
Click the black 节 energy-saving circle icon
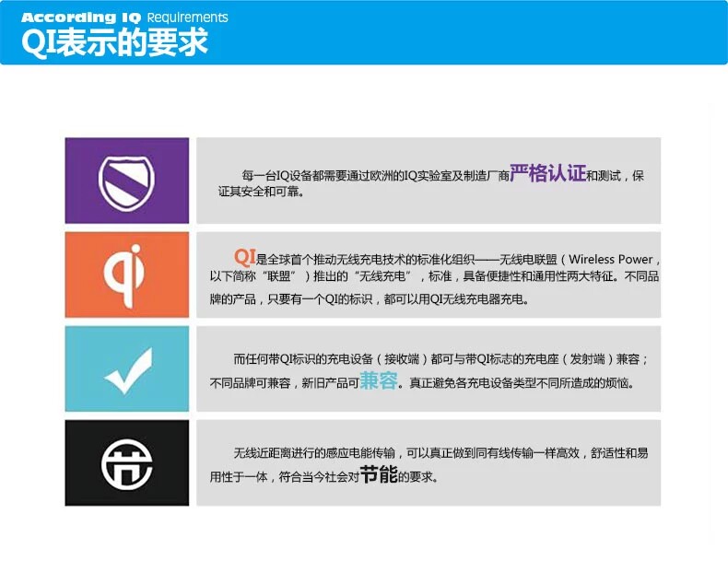click(127, 464)
